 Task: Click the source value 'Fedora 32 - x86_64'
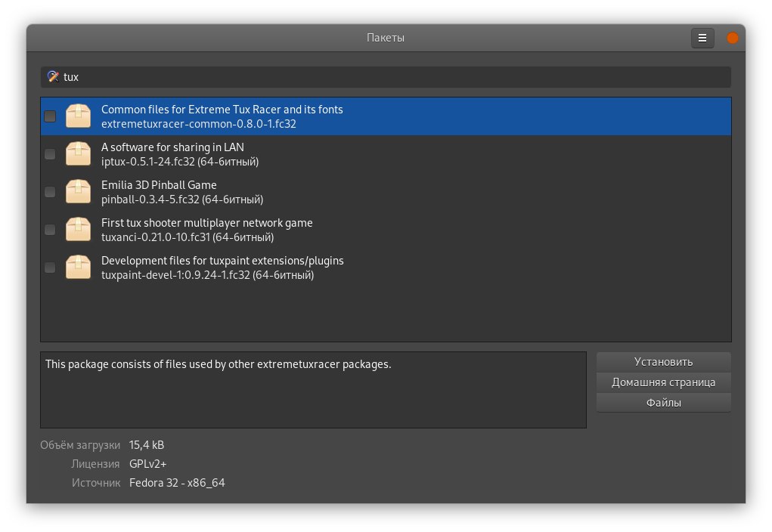pos(177,483)
